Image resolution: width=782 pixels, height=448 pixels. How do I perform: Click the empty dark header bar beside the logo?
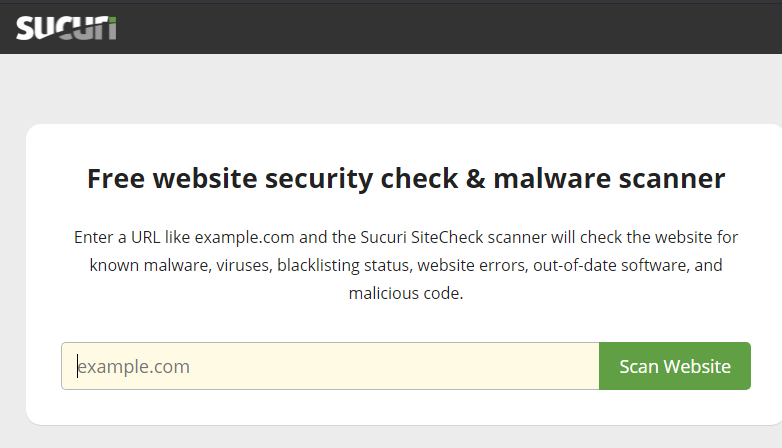tap(449, 28)
